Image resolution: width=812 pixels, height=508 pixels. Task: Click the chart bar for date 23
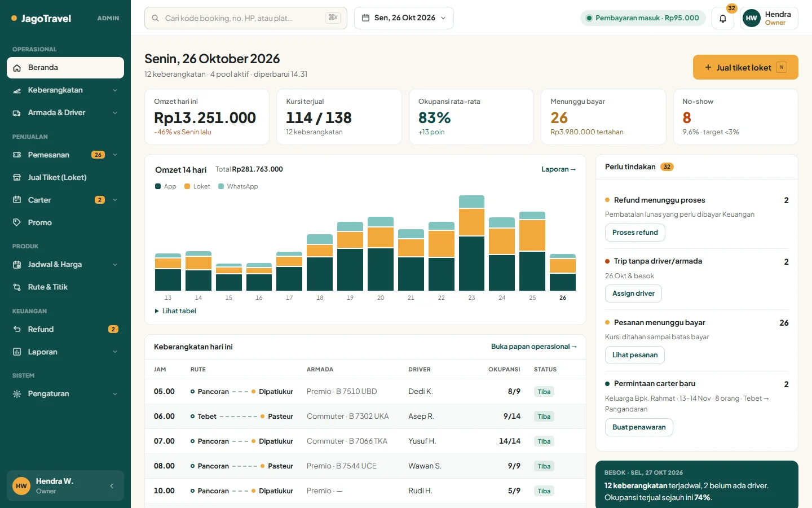(x=471, y=243)
